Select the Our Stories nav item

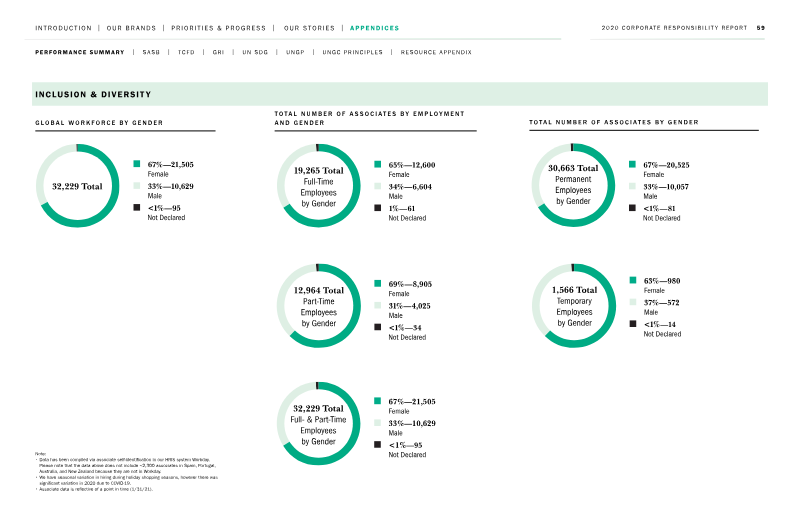[x=309, y=28]
